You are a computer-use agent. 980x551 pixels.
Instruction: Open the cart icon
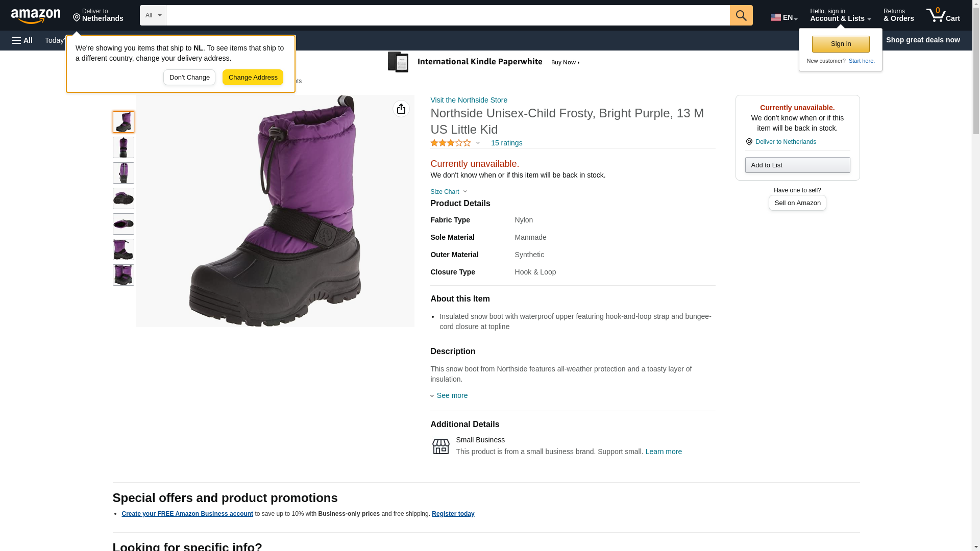click(x=943, y=15)
